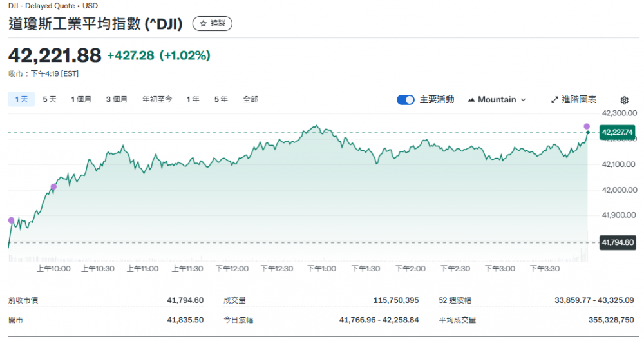Select the 1 天 time range tab
The height and width of the screenshot is (341, 644).
pos(21,99)
